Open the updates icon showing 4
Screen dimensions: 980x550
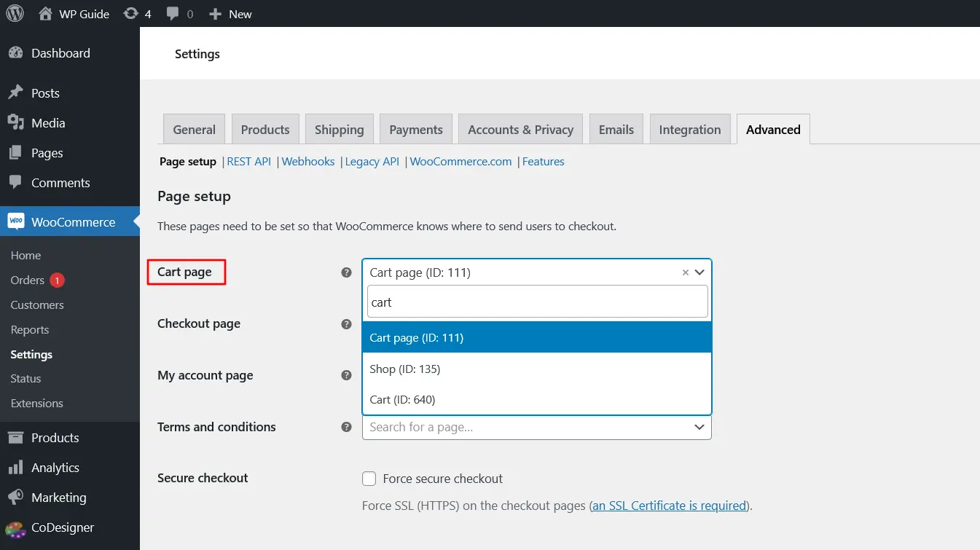click(x=131, y=14)
